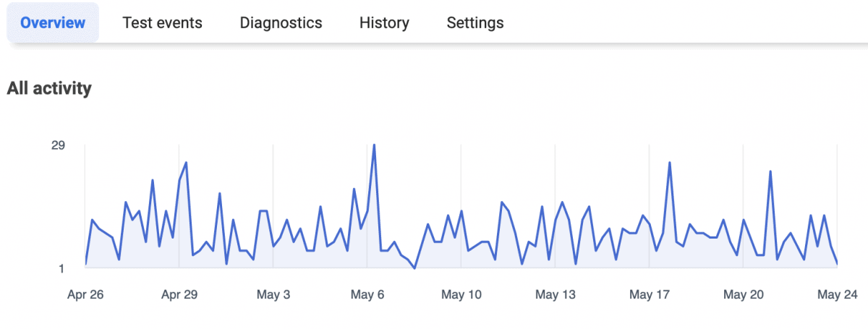Select the May 6 date label

click(x=367, y=294)
